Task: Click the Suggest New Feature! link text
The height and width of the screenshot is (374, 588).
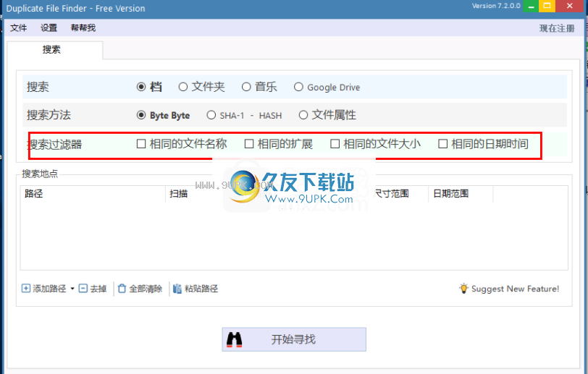Action: [516, 289]
